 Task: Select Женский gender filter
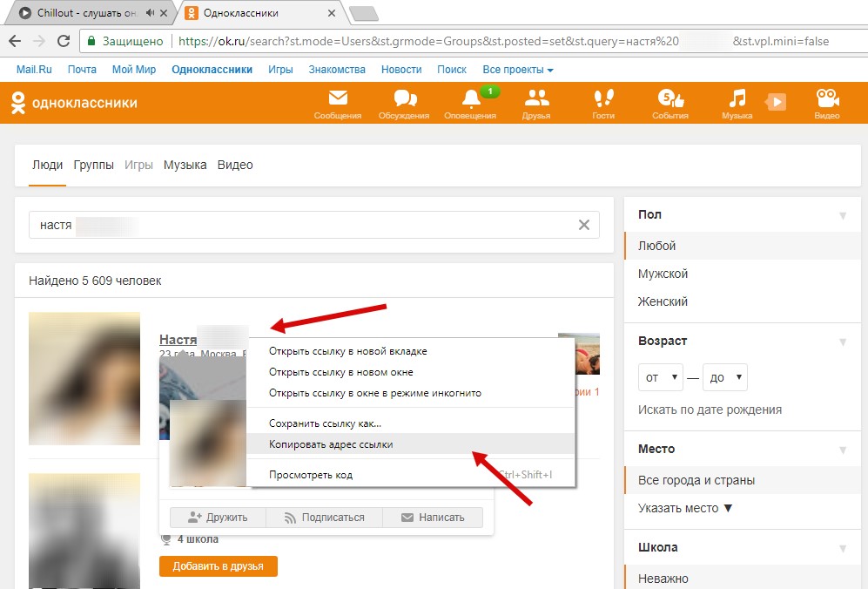tap(663, 301)
